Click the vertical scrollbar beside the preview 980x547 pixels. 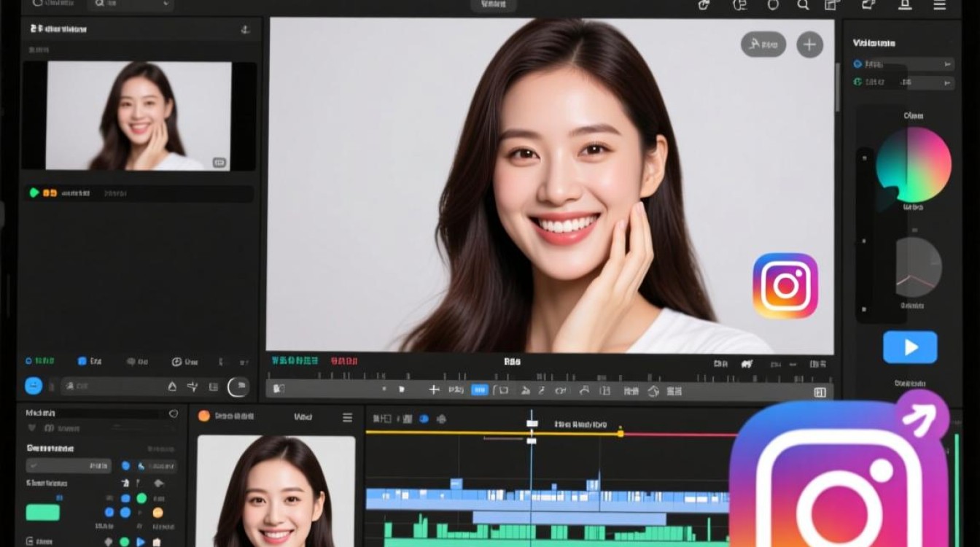point(837,88)
